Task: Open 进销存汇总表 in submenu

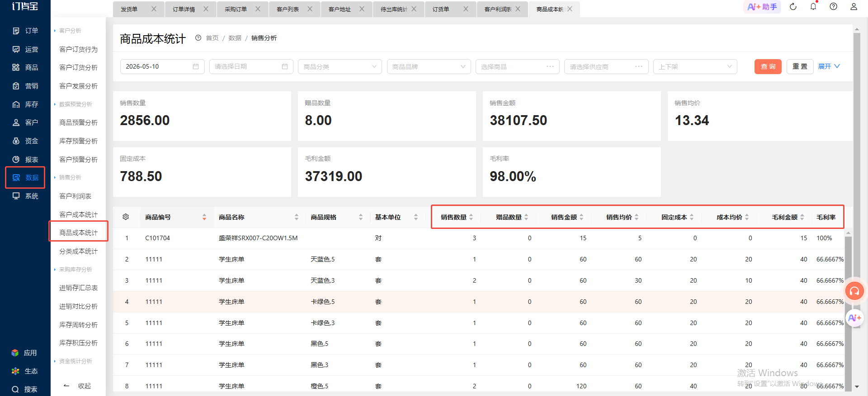Action: [79, 288]
